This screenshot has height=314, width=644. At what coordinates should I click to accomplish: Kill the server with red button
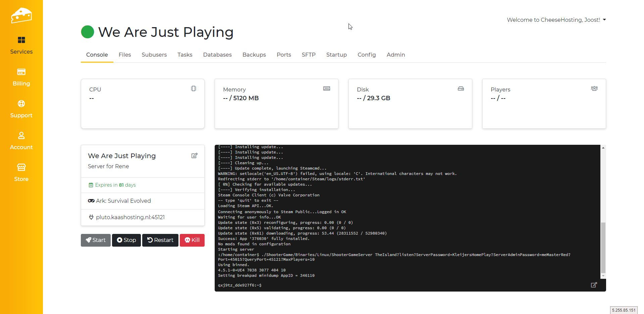(x=192, y=240)
